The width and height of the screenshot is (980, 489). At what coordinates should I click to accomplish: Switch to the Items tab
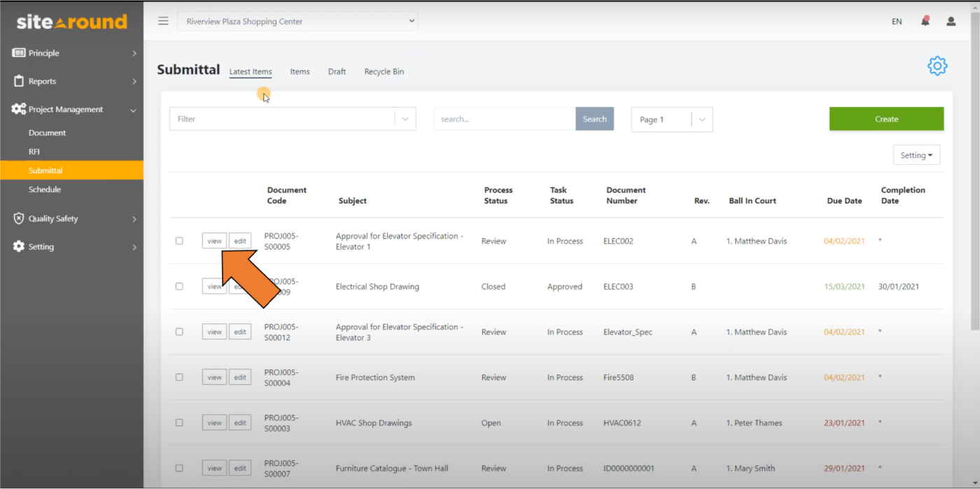tap(300, 71)
